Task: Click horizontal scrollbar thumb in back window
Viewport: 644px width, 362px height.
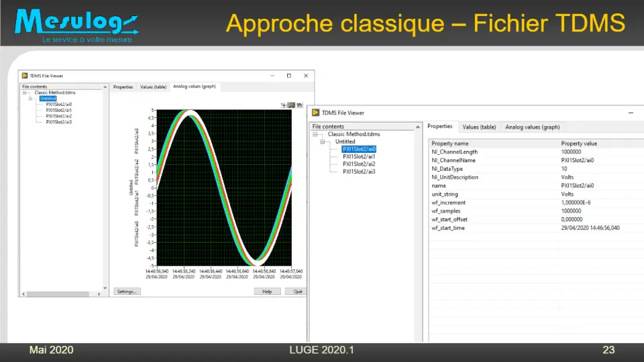Action: (58, 294)
